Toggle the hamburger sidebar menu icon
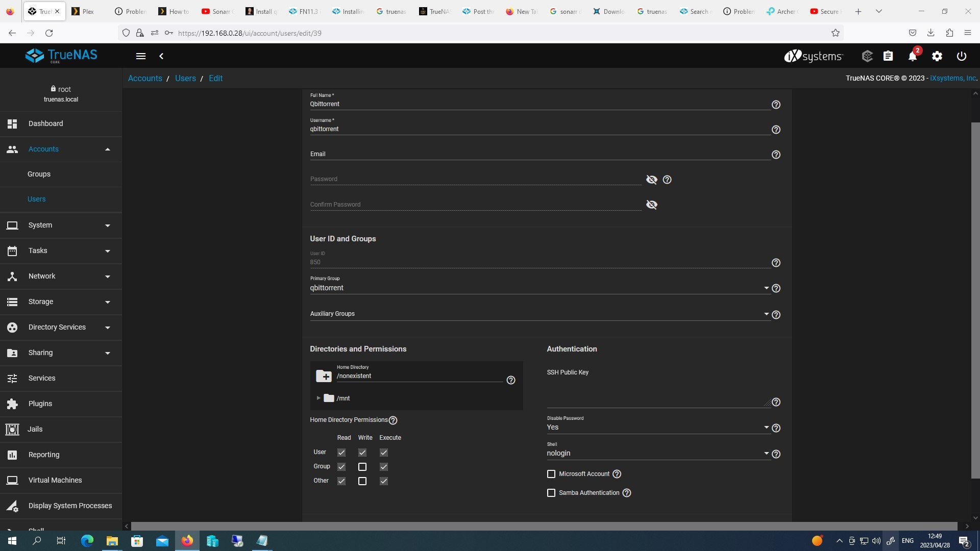 [141, 56]
